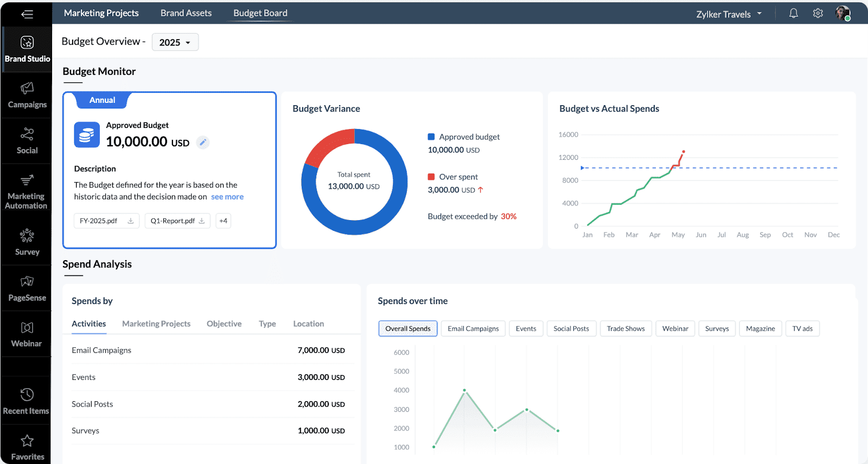Toggle the Email Campaigns chart filter
The width and height of the screenshot is (868, 464).
point(473,328)
